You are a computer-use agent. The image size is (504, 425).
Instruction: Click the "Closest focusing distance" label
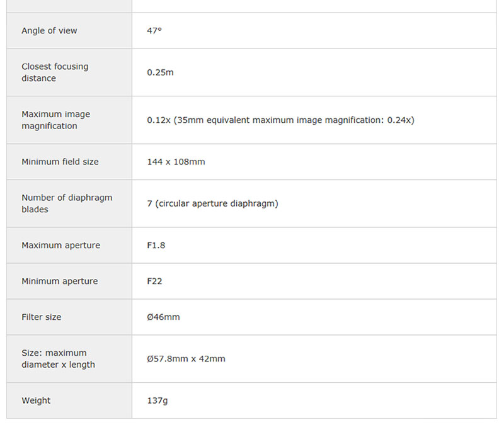coord(55,72)
